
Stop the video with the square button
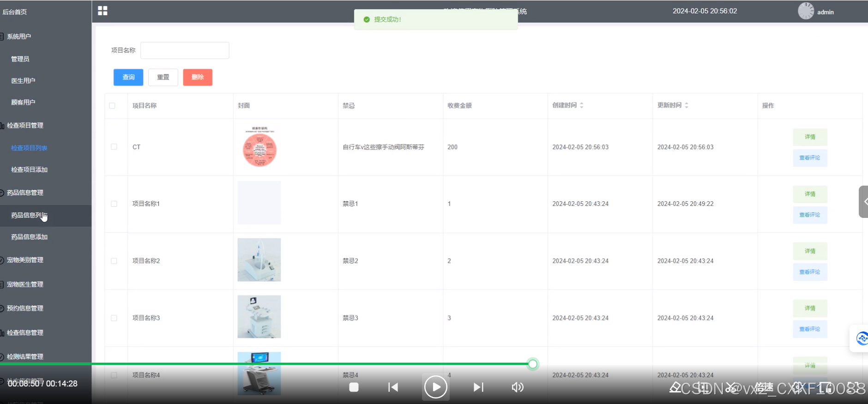point(354,387)
